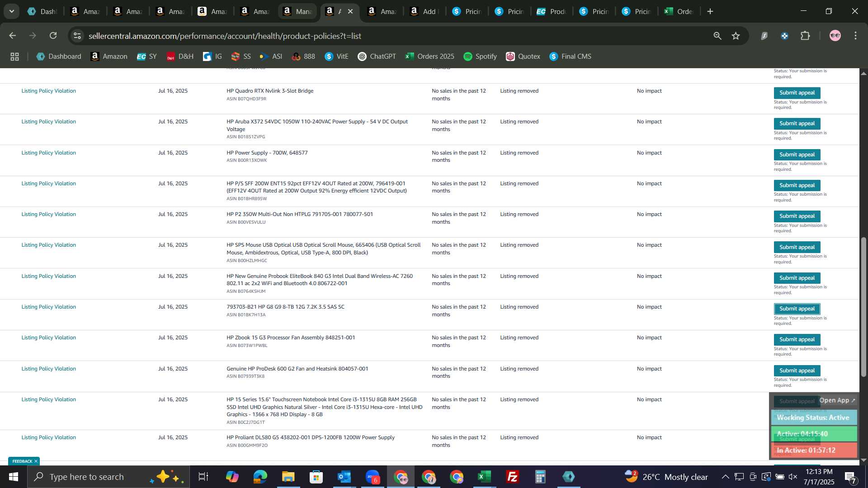
Task: Open a new browser tab
Action: click(x=710, y=11)
